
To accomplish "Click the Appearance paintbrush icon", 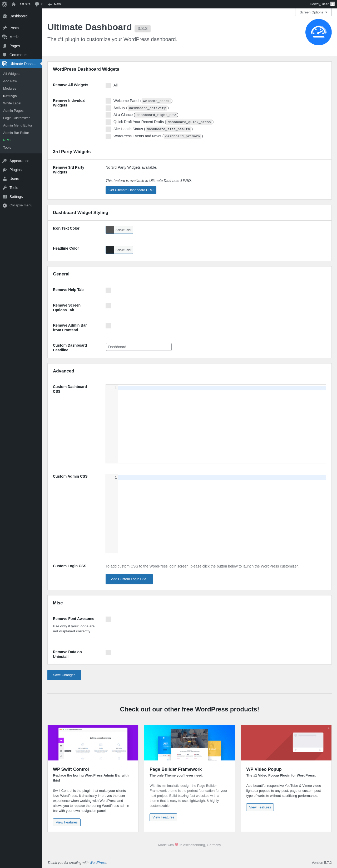I will (x=5, y=161).
